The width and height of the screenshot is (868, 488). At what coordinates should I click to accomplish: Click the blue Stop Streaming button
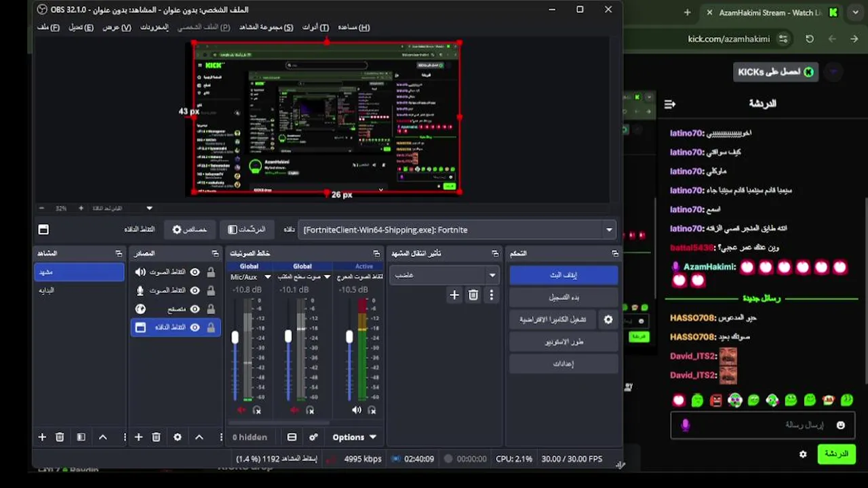click(x=564, y=275)
